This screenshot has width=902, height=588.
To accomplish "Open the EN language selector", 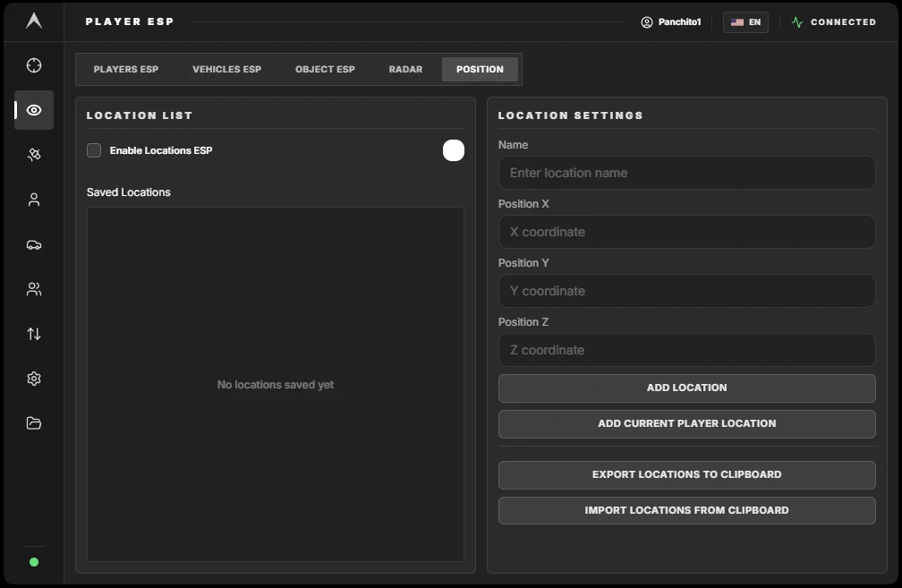I will pyautogui.click(x=745, y=21).
